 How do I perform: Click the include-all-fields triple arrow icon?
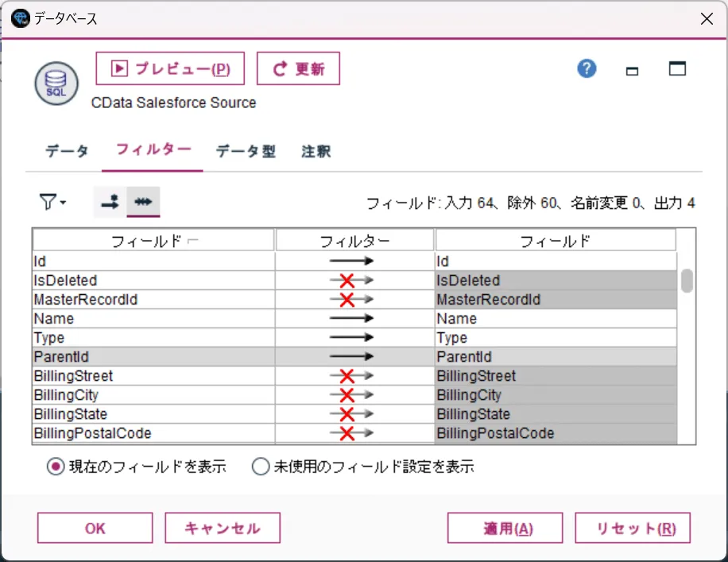(x=143, y=202)
